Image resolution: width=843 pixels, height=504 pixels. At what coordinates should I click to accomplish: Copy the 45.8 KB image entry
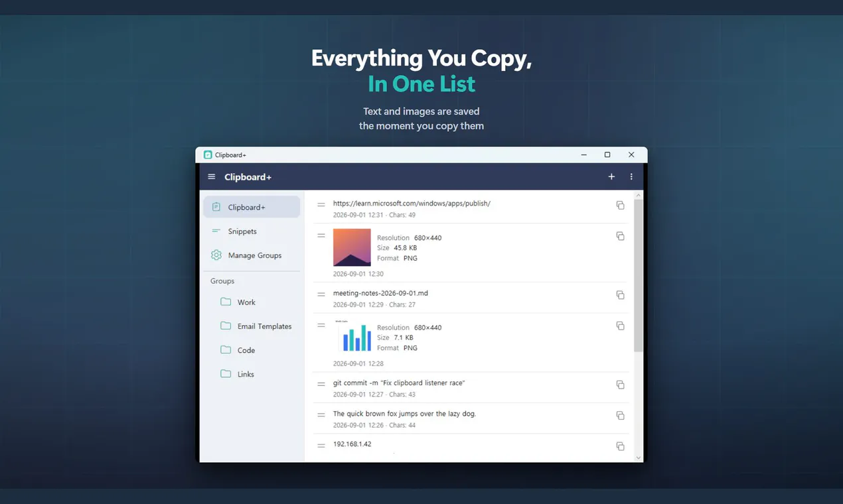coord(620,236)
